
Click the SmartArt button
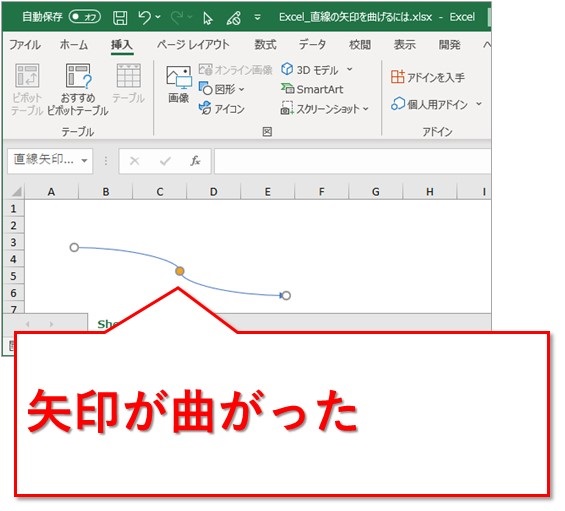[312, 89]
